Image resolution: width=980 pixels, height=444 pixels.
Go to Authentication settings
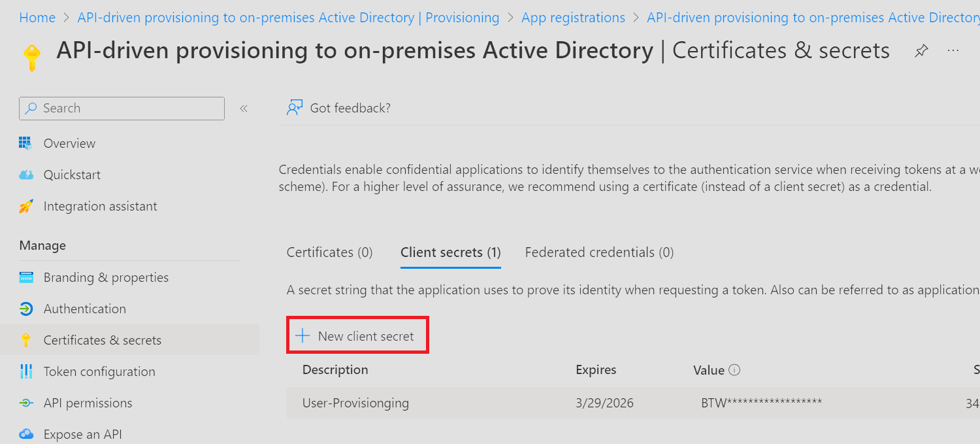pos(84,309)
